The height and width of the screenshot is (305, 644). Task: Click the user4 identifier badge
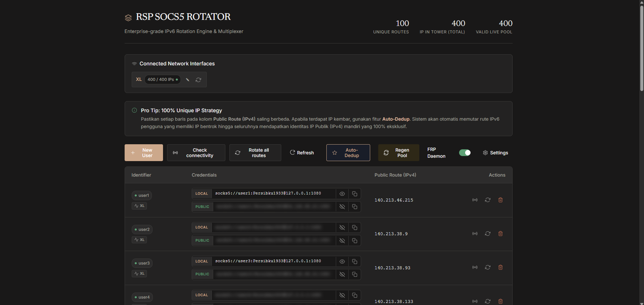click(x=142, y=297)
